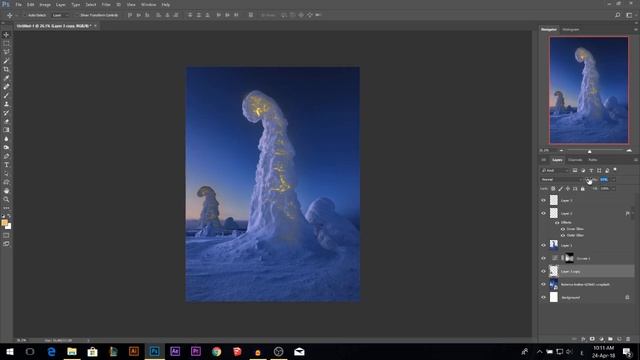The image size is (640, 360).
Task: Select the Horizontal Type tool
Action: [6, 164]
